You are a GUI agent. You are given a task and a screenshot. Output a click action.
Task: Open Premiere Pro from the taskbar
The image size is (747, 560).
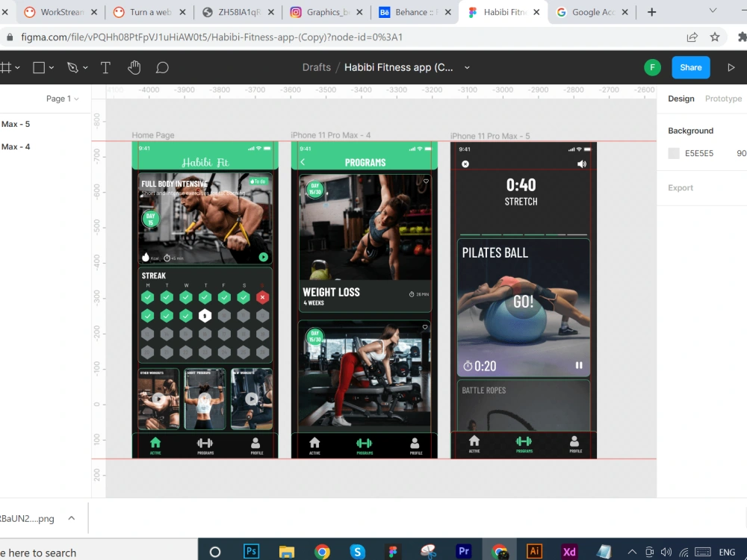click(x=464, y=551)
